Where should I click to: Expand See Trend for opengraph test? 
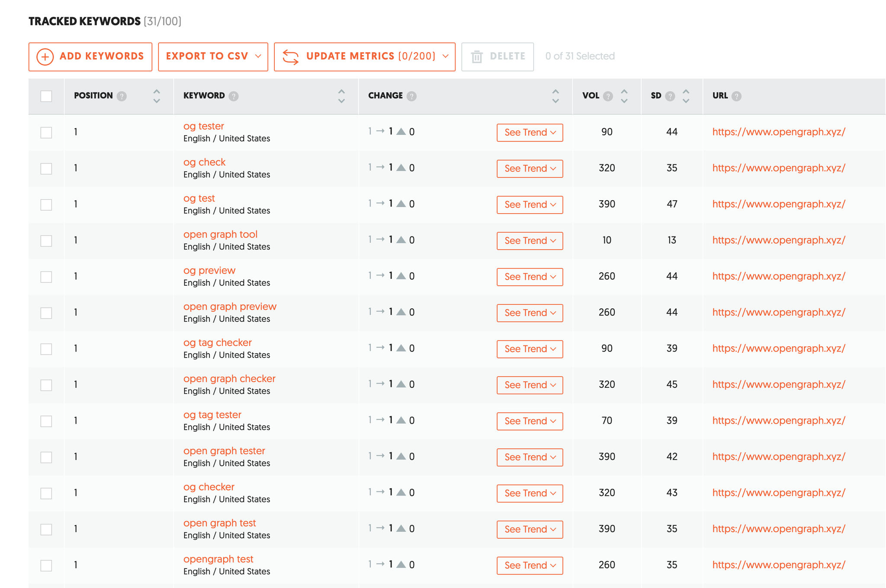[530, 566]
